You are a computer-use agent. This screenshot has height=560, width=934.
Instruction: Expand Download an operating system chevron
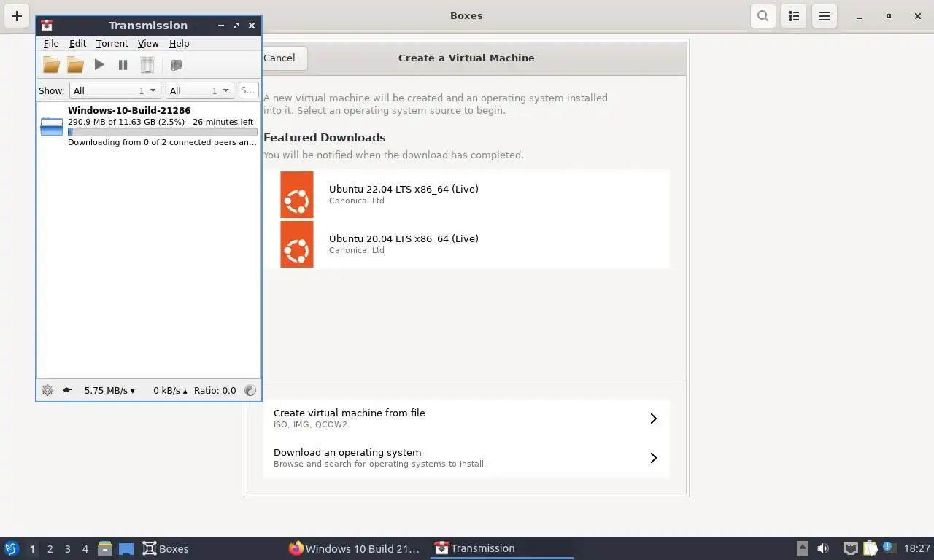tap(653, 458)
